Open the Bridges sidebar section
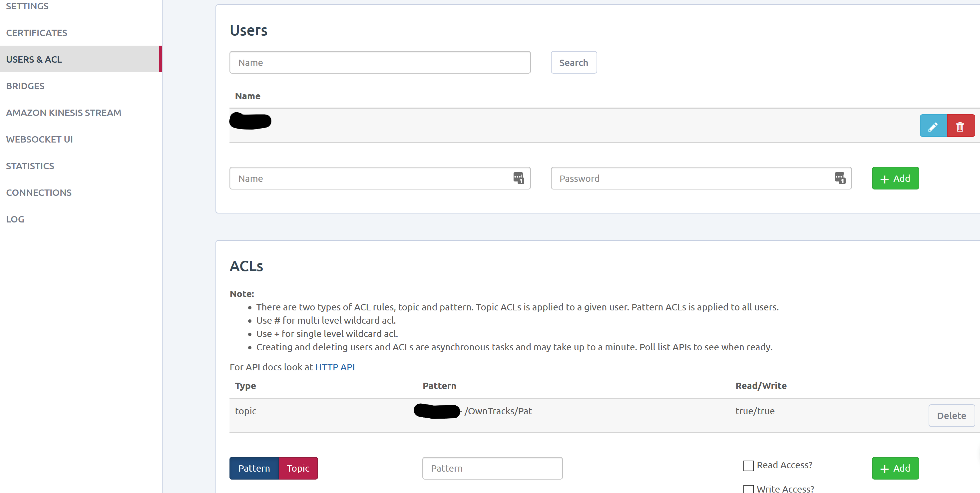The image size is (980, 493). tap(25, 86)
